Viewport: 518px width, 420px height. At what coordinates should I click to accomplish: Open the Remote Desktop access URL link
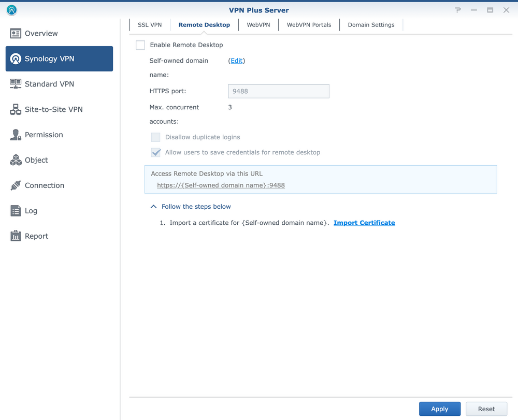(x=221, y=185)
